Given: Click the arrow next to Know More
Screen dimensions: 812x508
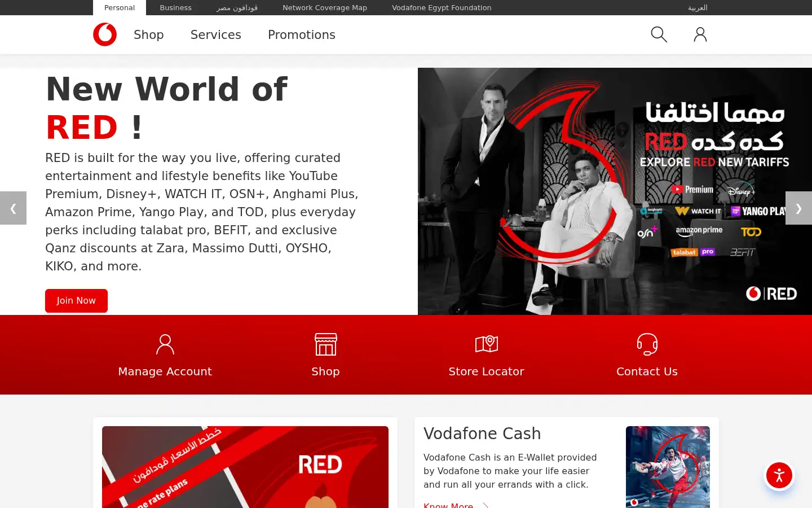Looking at the screenshot, I should (x=485, y=506).
